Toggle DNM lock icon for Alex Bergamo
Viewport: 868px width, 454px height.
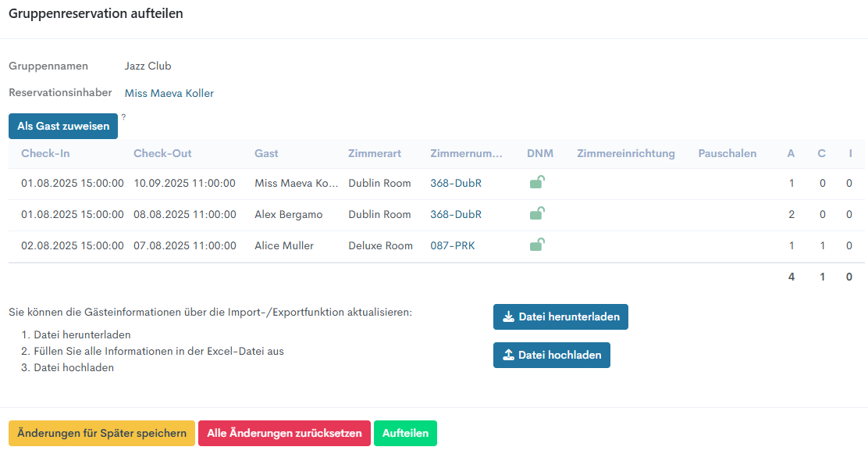point(536,214)
